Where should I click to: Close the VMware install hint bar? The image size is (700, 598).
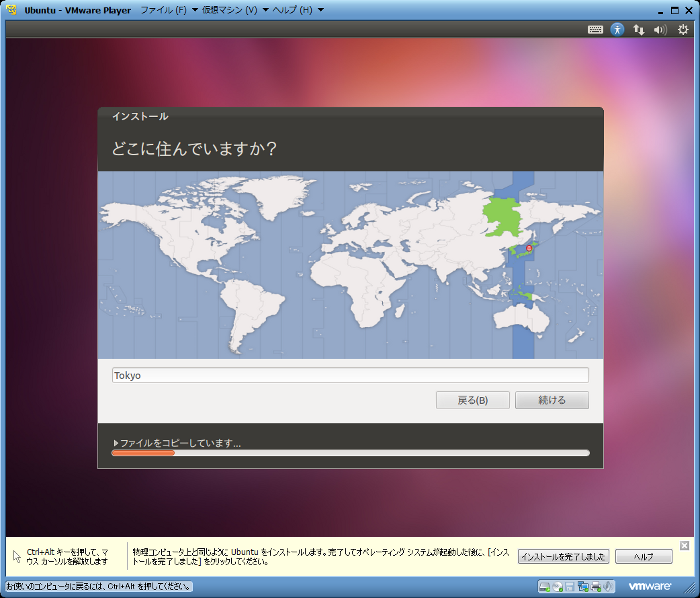pyautogui.click(x=684, y=545)
